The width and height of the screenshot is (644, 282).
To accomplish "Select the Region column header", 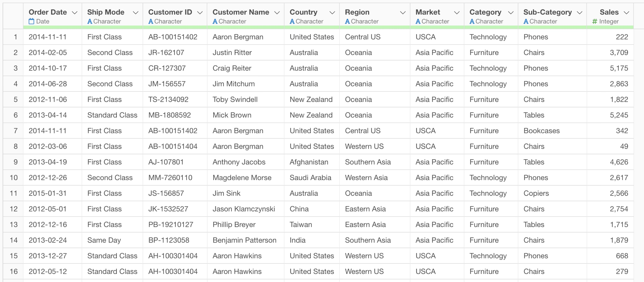I will coord(357,12).
